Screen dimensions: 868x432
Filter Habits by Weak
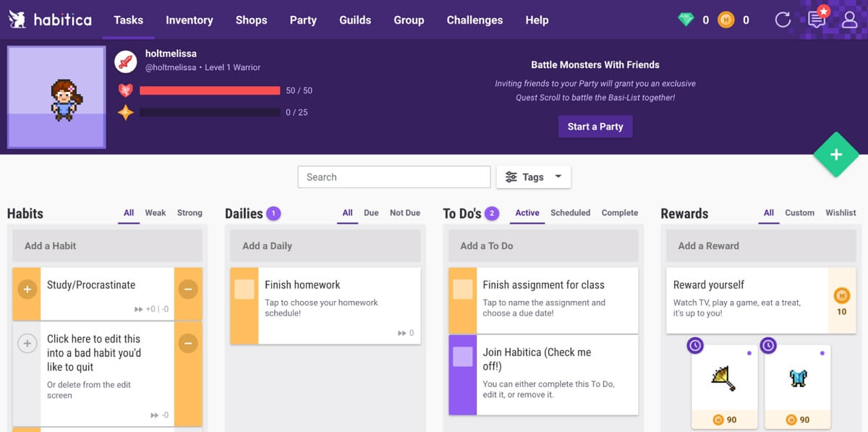point(156,213)
